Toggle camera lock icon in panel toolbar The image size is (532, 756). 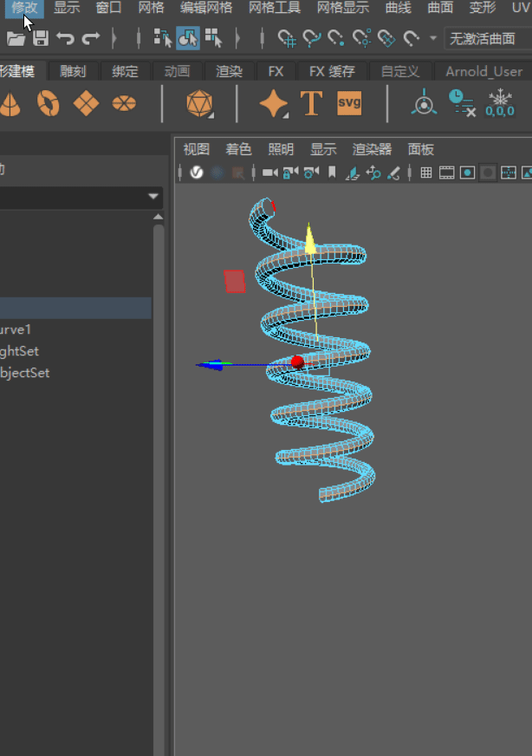(x=290, y=173)
